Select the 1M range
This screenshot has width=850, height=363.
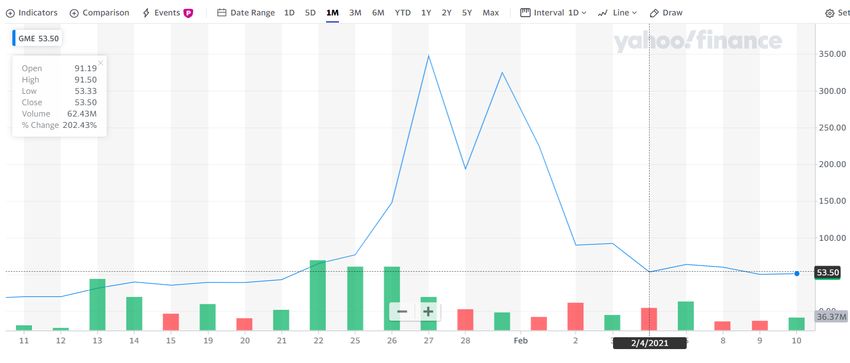click(x=332, y=12)
